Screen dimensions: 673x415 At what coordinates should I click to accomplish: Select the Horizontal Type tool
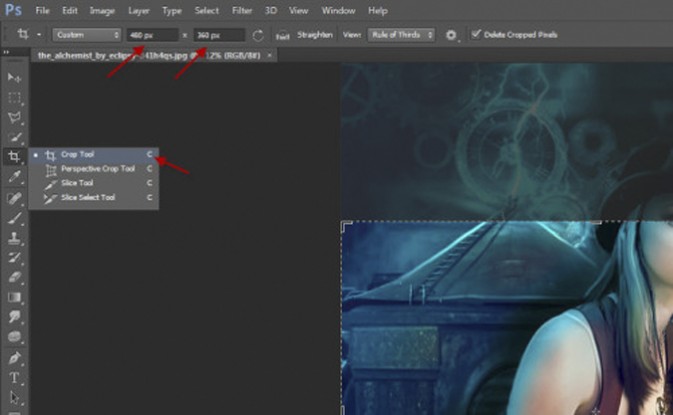(x=15, y=378)
